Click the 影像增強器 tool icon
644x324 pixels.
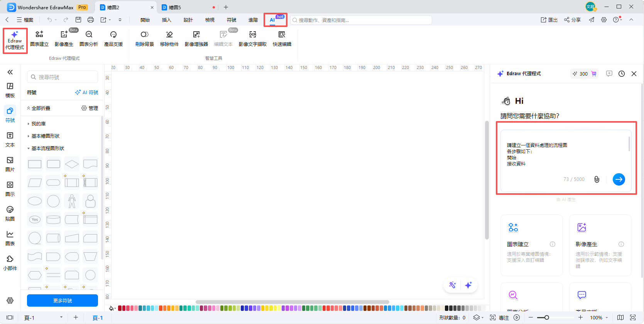196,39
